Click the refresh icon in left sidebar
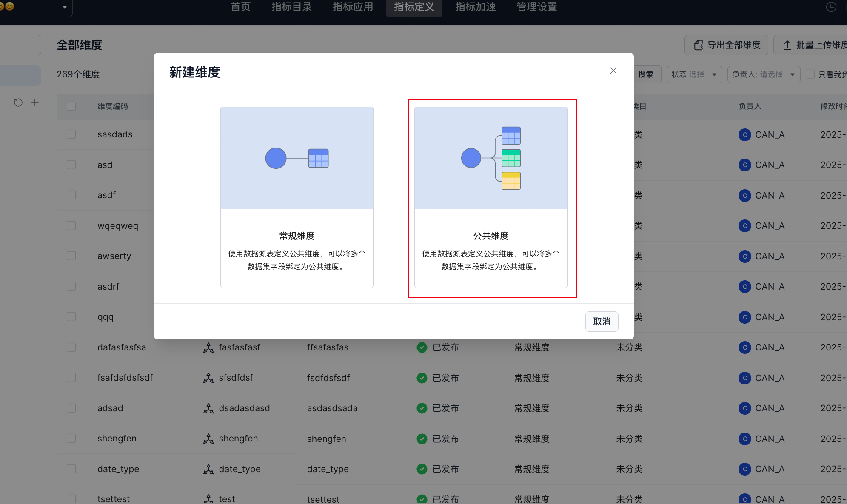847x504 pixels. point(18,103)
